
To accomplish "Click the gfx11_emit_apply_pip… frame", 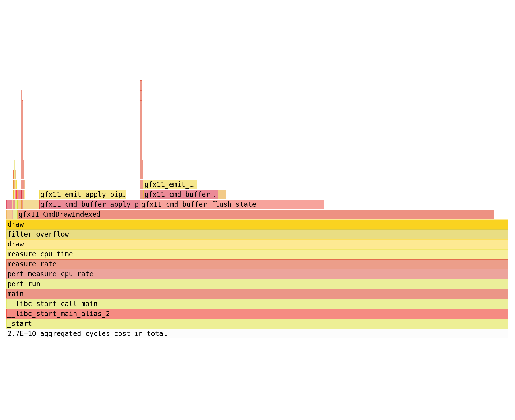I will point(83,195).
